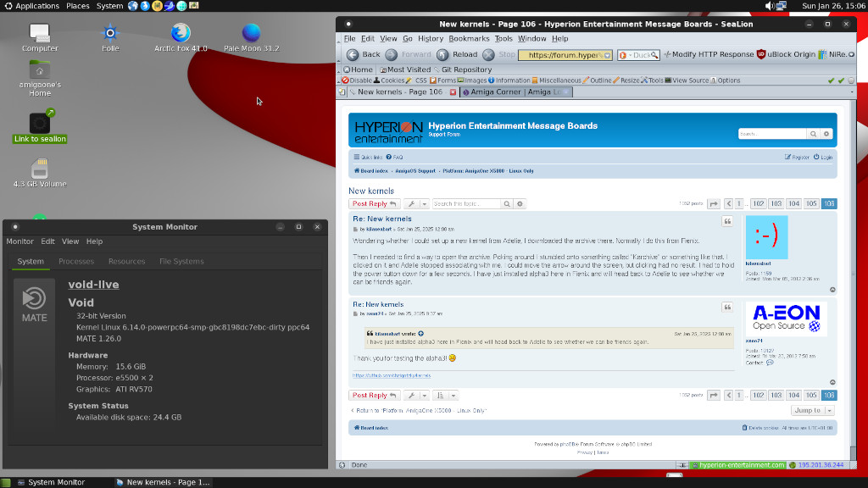Switch to the Resources tab in System Monitor
Screen dimensions: 868x488
(127, 261)
